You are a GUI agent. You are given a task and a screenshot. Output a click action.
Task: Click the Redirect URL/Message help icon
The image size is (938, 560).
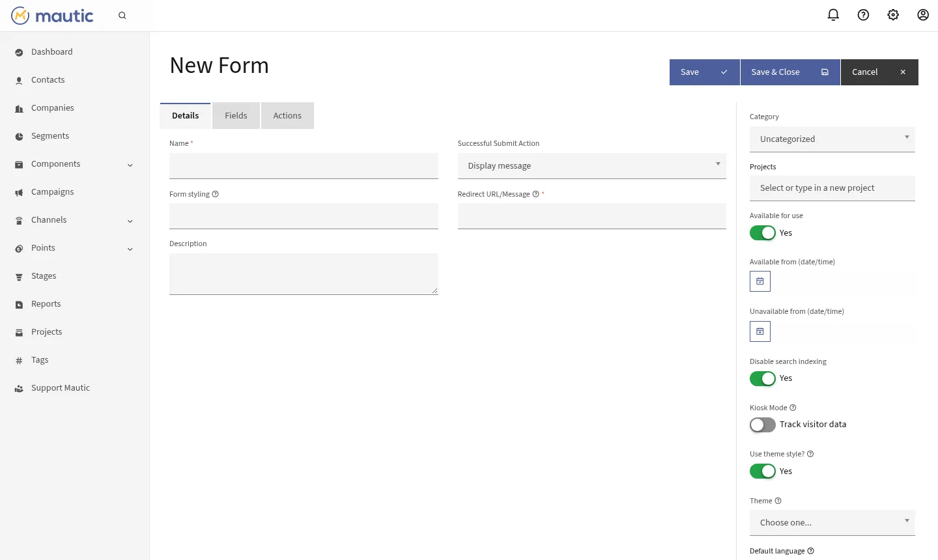pyautogui.click(x=535, y=194)
